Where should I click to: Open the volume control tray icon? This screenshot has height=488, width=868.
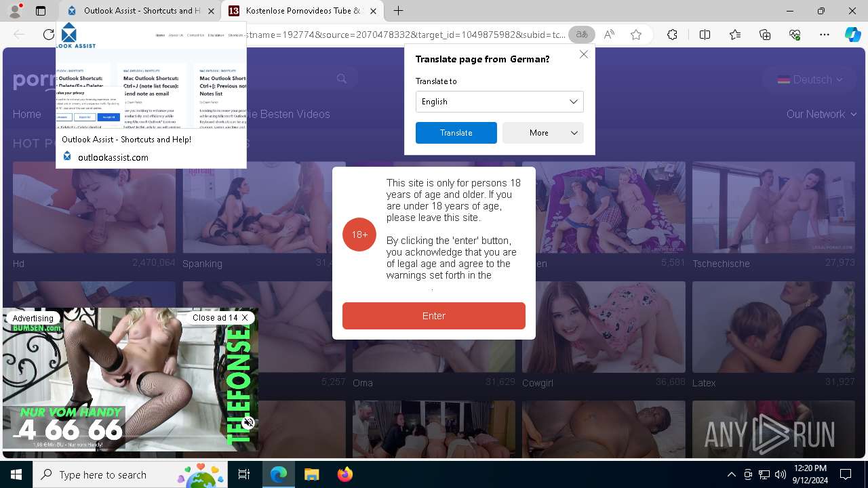[x=781, y=474]
